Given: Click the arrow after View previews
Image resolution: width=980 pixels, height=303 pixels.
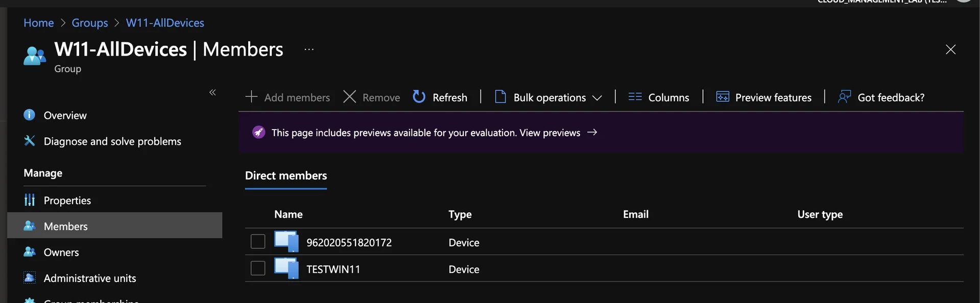Looking at the screenshot, I should pyautogui.click(x=592, y=132).
